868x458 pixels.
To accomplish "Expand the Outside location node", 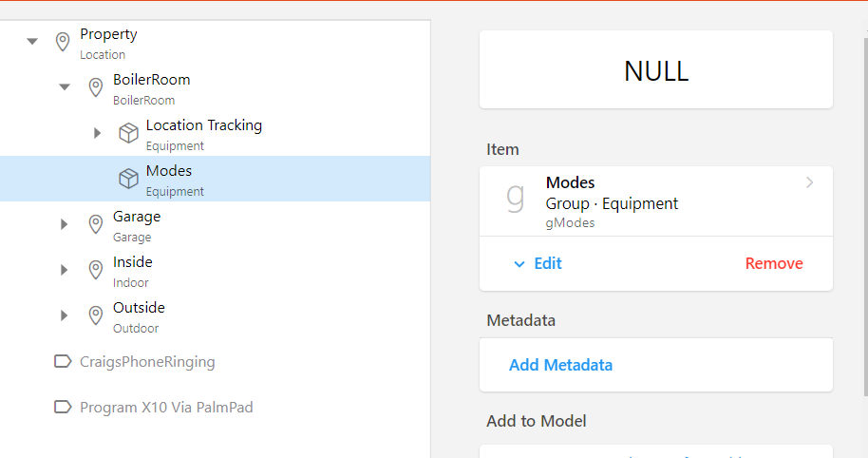I will tap(65, 315).
